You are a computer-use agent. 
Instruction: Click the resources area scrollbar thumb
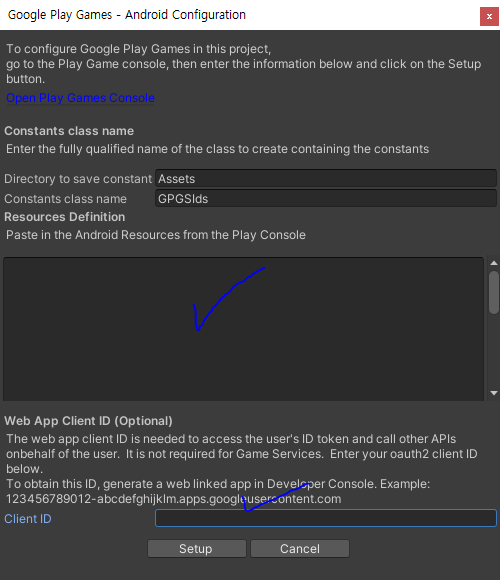pos(494,293)
